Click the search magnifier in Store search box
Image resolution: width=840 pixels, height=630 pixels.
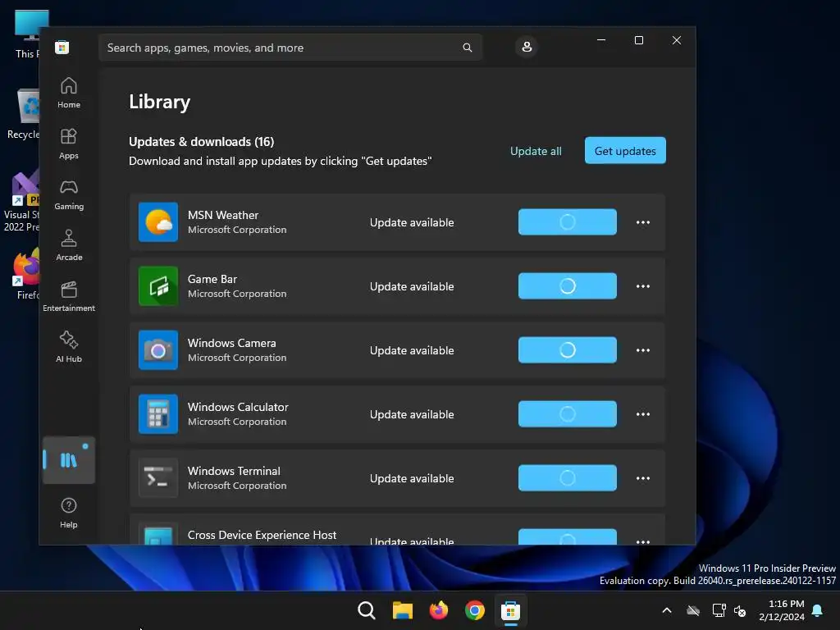tap(467, 48)
